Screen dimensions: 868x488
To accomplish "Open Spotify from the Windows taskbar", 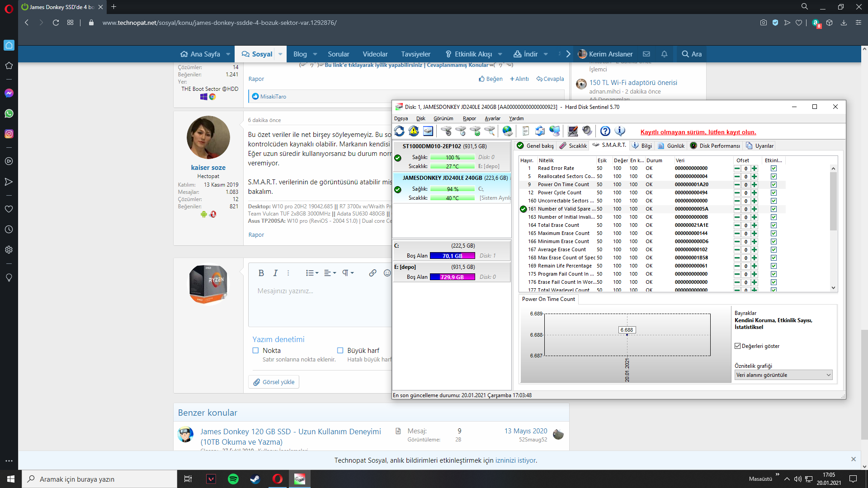I will [x=233, y=479].
